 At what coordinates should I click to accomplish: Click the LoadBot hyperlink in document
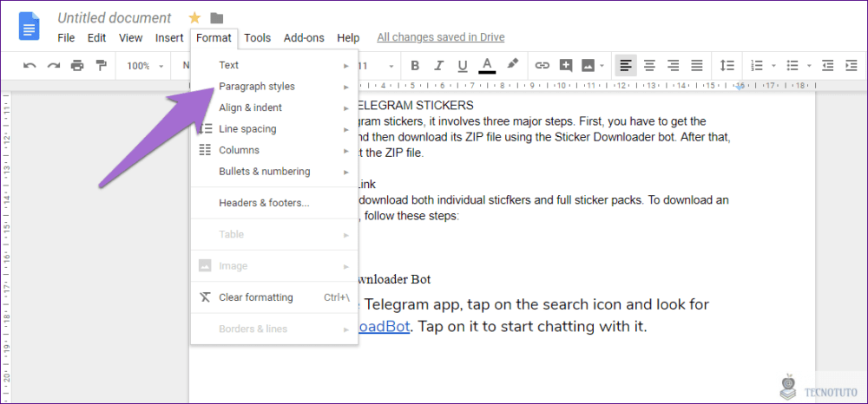pos(385,327)
